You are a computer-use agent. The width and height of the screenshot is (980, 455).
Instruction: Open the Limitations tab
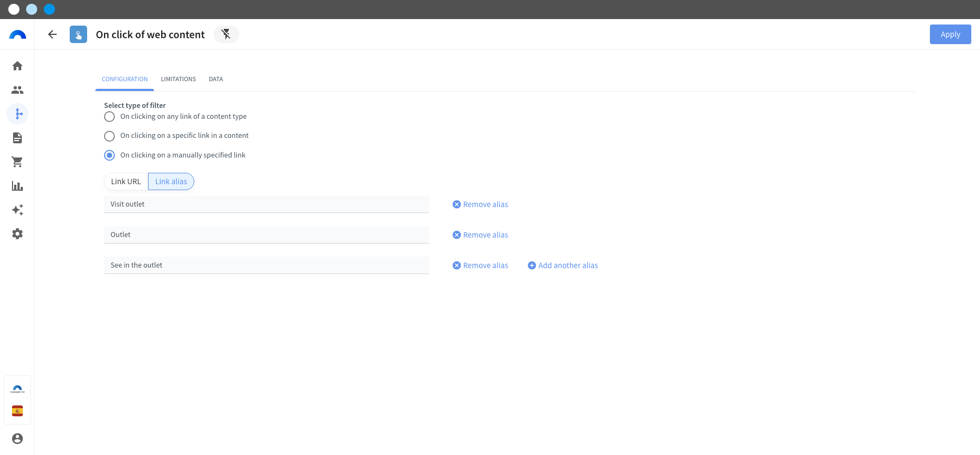click(x=179, y=79)
